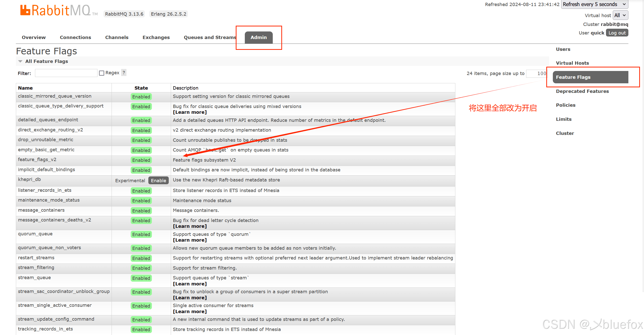Enable the khepri_db experimental flag
Screen dimensions: 644x335
[158, 180]
